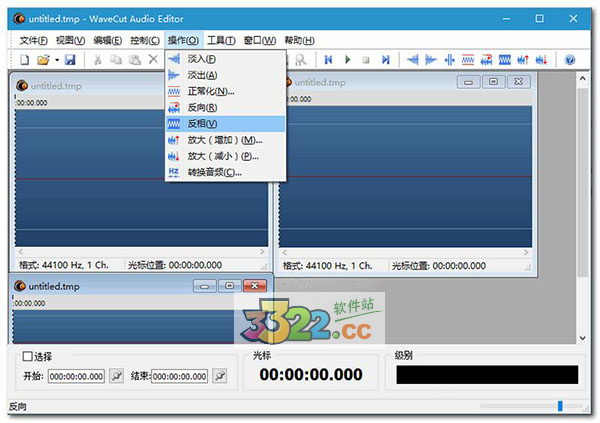
Task: Click the black 级别 level meter
Action: [487, 375]
